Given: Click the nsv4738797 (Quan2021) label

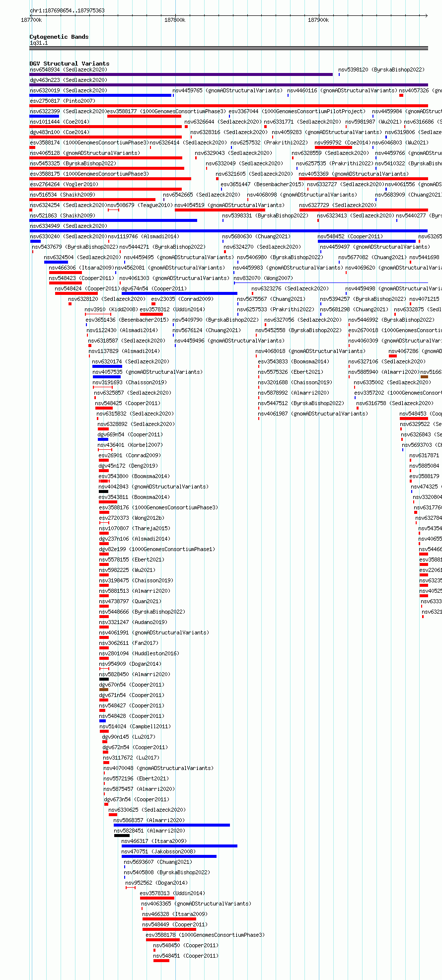Looking at the screenshot, I should click(130, 602).
